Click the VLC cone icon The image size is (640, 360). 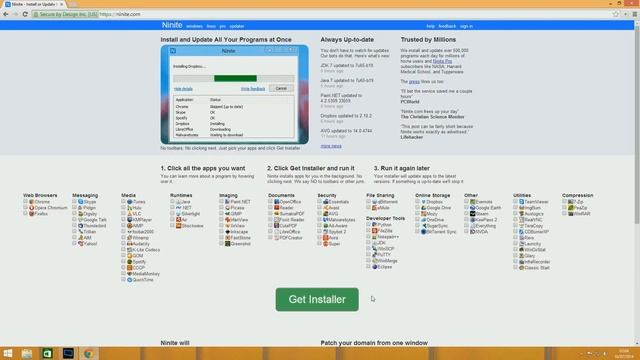click(129, 213)
